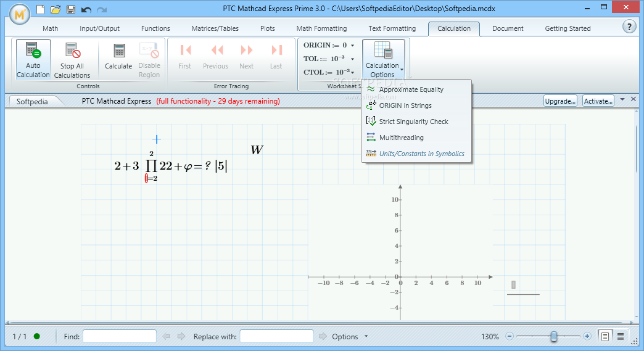Screen dimensions: 644x351
Task: Click the 130% zoom level text
Action: coord(490,337)
